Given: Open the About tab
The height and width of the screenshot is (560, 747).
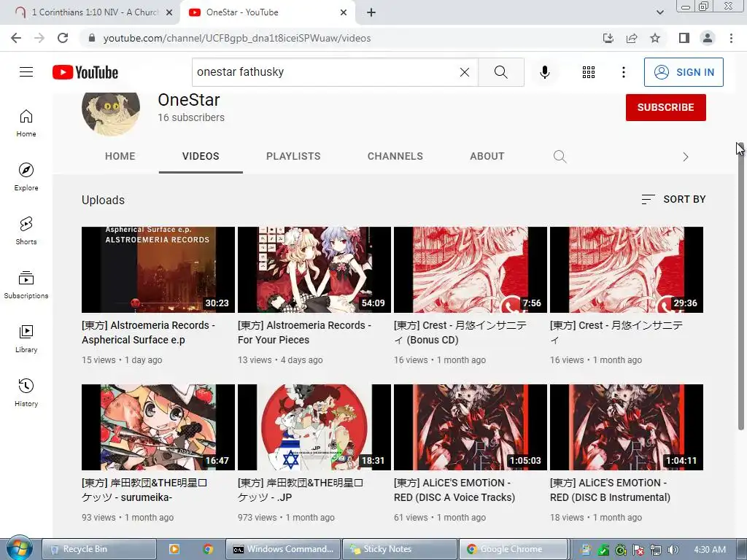Looking at the screenshot, I should (x=487, y=156).
